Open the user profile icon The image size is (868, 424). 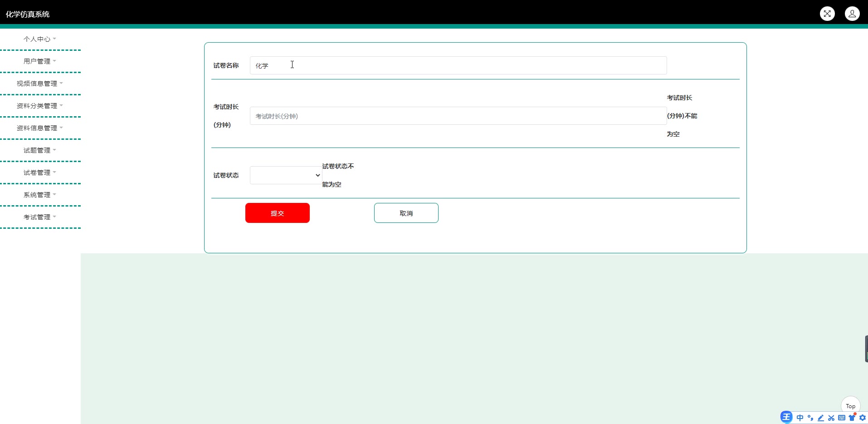point(852,14)
